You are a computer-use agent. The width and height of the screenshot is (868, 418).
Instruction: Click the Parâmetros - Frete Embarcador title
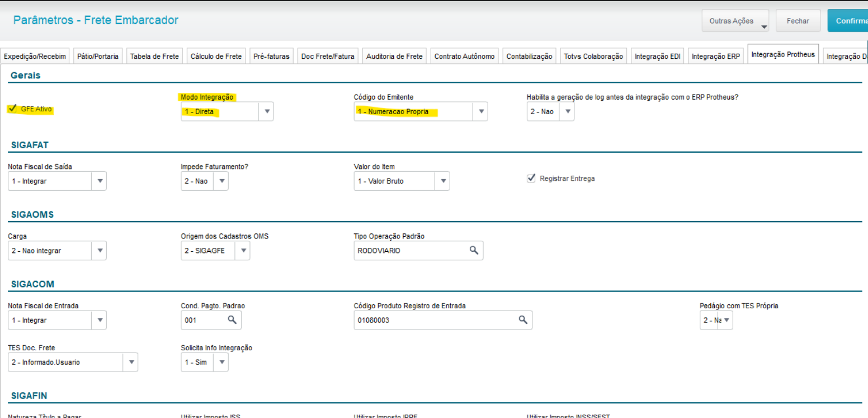[x=96, y=20]
